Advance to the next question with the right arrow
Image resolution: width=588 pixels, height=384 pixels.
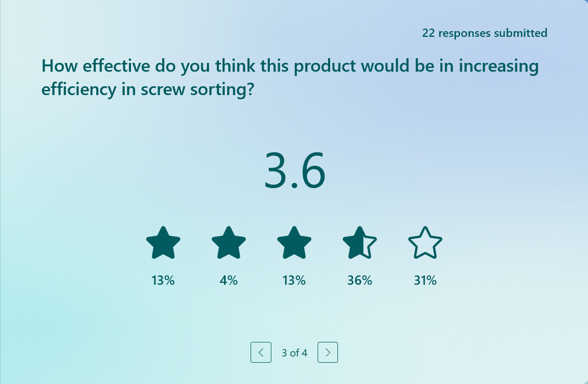point(328,352)
